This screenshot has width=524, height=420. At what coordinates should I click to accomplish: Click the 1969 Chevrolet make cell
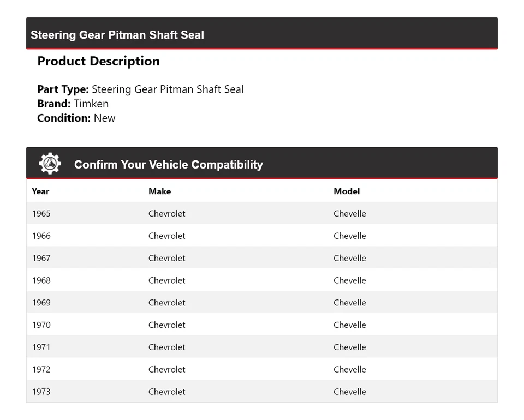pyautogui.click(x=166, y=303)
